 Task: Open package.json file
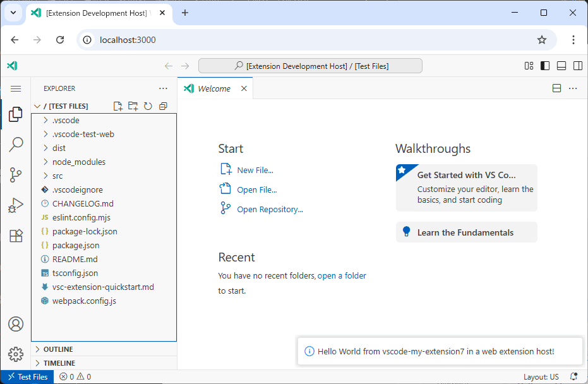click(x=104, y=245)
